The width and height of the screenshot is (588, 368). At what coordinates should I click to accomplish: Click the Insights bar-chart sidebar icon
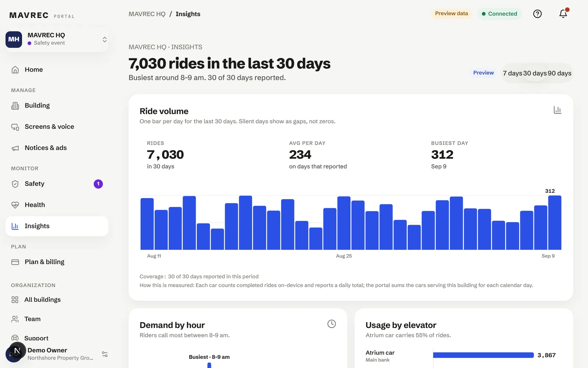(x=15, y=226)
